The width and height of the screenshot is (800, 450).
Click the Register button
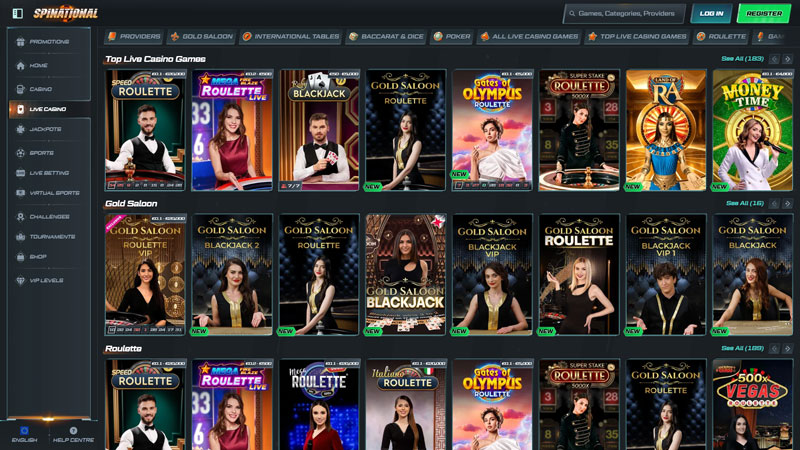pos(764,14)
